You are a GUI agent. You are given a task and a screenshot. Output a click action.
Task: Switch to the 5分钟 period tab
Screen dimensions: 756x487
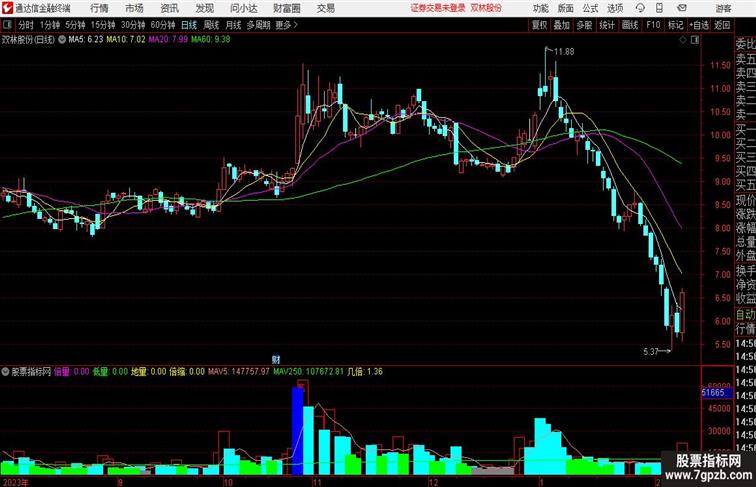click(75, 25)
